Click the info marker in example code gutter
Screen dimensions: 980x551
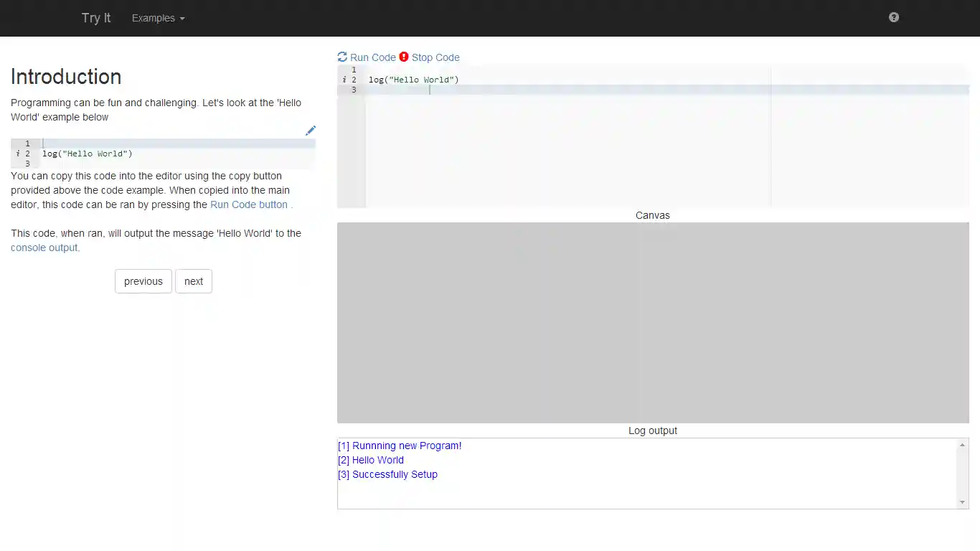coord(18,154)
